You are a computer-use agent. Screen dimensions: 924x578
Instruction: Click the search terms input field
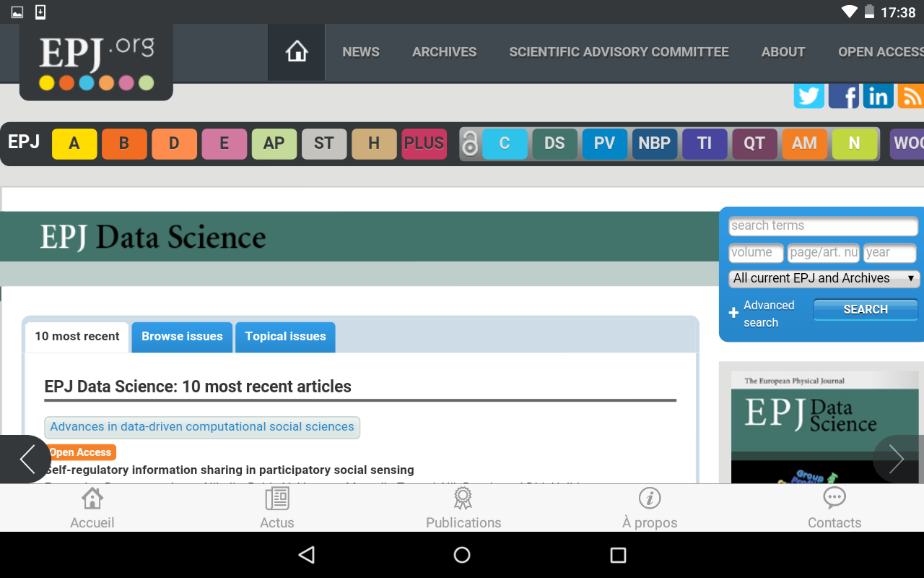pos(823,226)
